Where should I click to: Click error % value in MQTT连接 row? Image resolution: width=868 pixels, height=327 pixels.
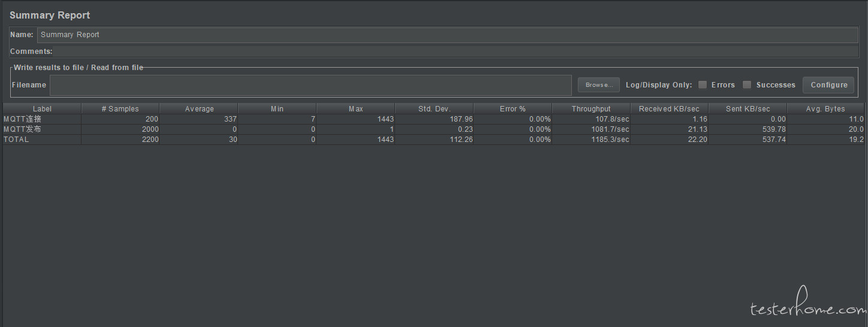point(540,119)
